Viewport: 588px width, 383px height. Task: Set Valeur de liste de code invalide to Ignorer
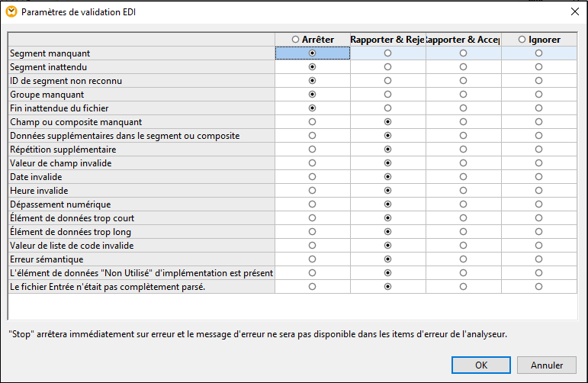(539, 246)
